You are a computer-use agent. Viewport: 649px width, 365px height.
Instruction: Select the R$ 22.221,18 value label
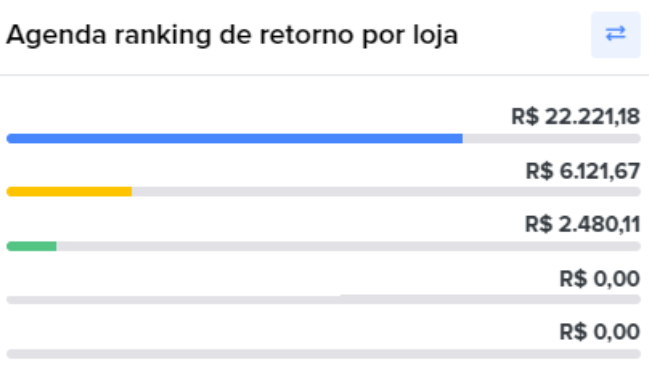(576, 116)
